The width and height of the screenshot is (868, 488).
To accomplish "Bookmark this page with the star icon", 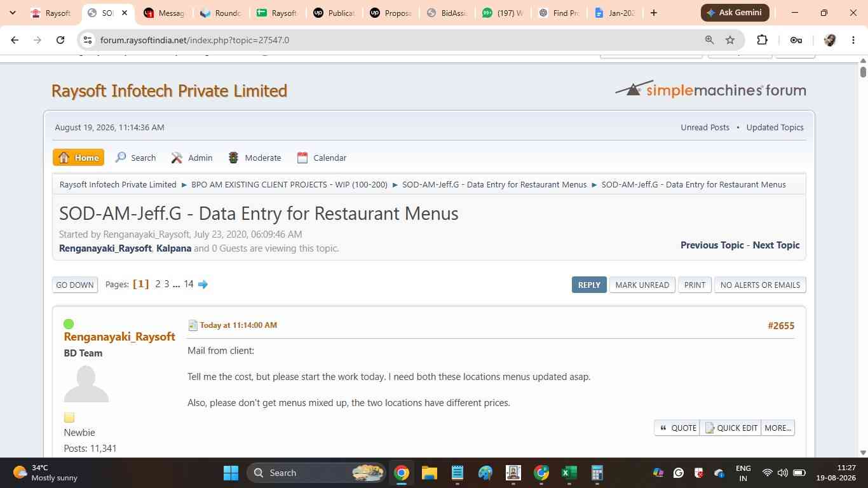I will point(730,40).
